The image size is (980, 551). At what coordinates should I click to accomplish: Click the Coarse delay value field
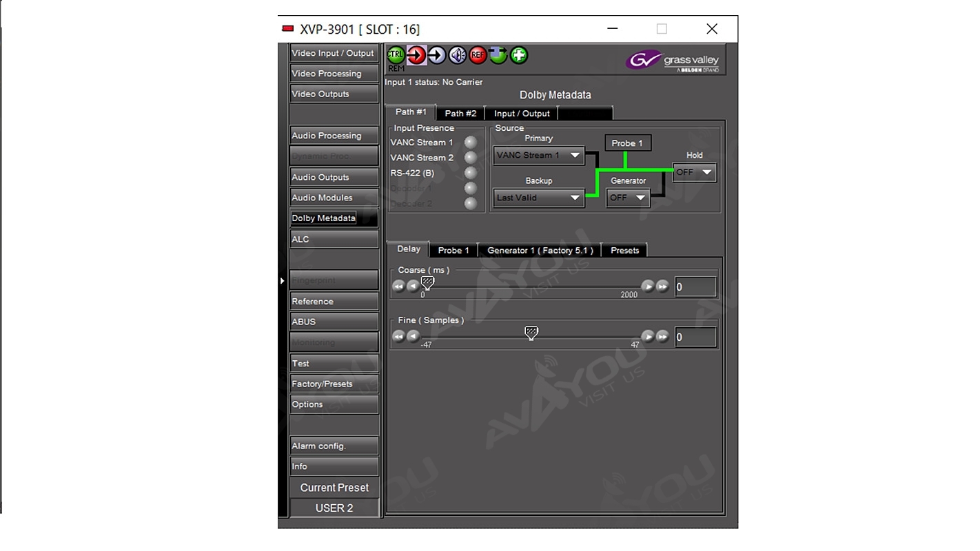click(x=695, y=287)
